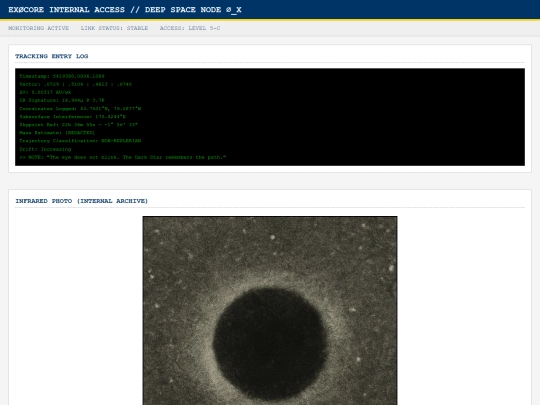Select the Coordinates Logged line
540x405 pixels.
coord(80,108)
